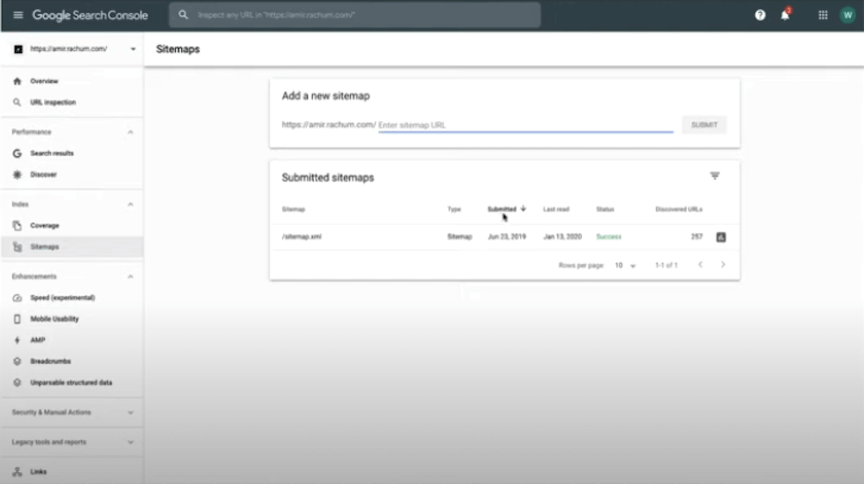The image size is (864, 484).
Task: Open the account avatar W
Action: coord(847,15)
